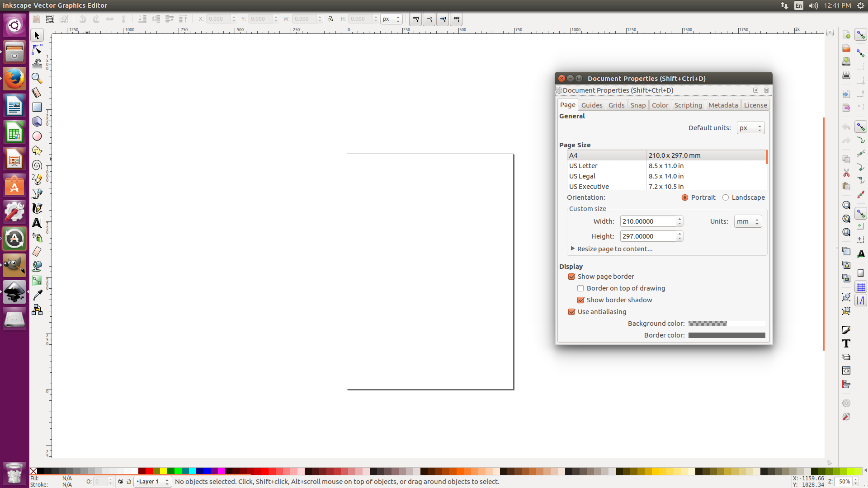The height and width of the screenshot is (488, 868).
Task: Select the Zoom tool
Action: (36, 78)
